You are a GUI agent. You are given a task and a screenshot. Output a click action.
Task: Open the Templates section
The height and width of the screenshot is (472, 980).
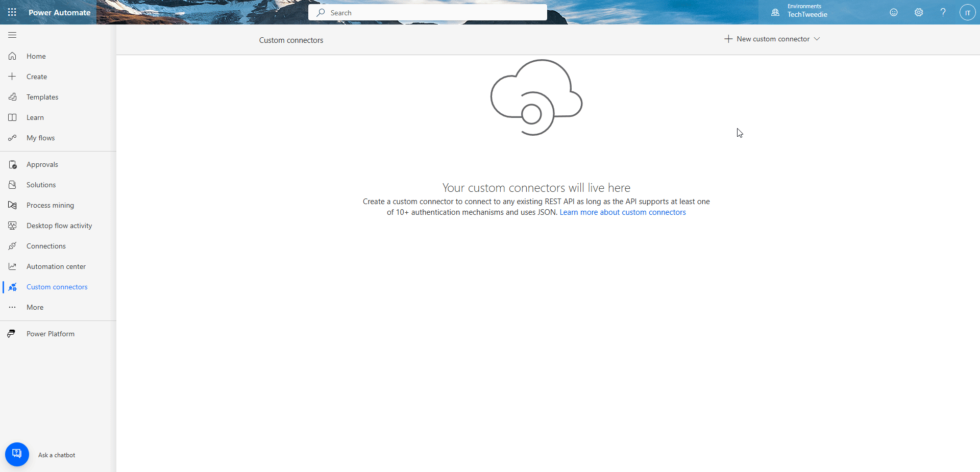(42, 96)
